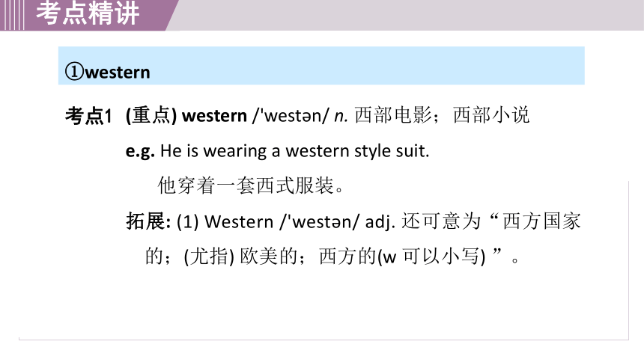
Task: Click the phonetic /'westən/ after western
Action: (291, 116)
